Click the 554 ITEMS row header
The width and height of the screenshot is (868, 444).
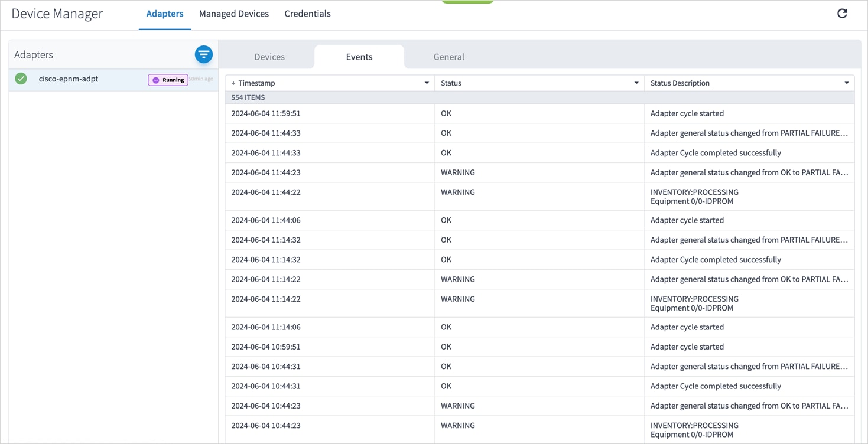tap(247, 97)
